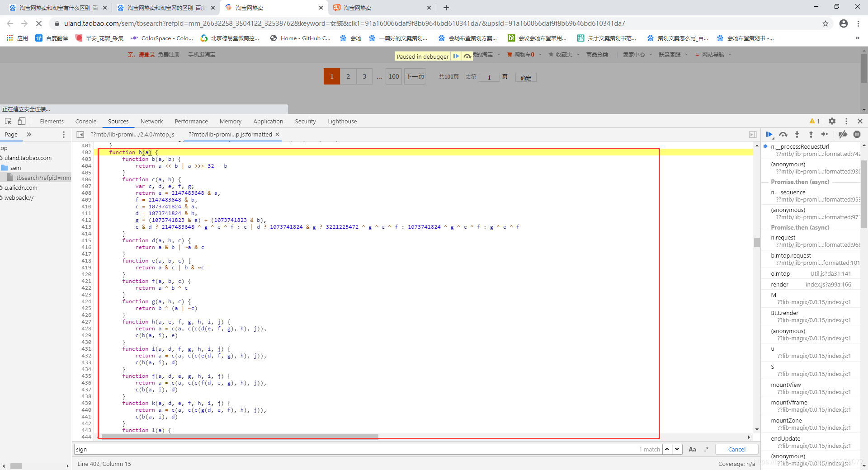Switch to the Elements panel
868x470 pixels.
(x=52, y=121)
